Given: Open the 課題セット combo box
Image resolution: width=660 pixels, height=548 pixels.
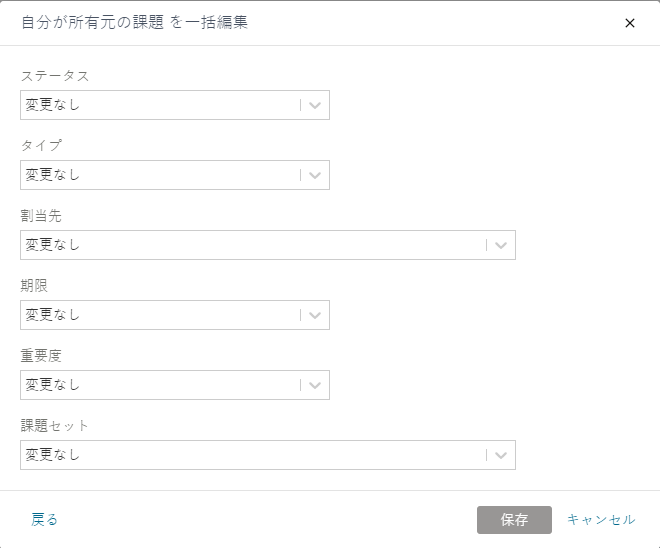Looking at the screenshot, I should [268, 455].
